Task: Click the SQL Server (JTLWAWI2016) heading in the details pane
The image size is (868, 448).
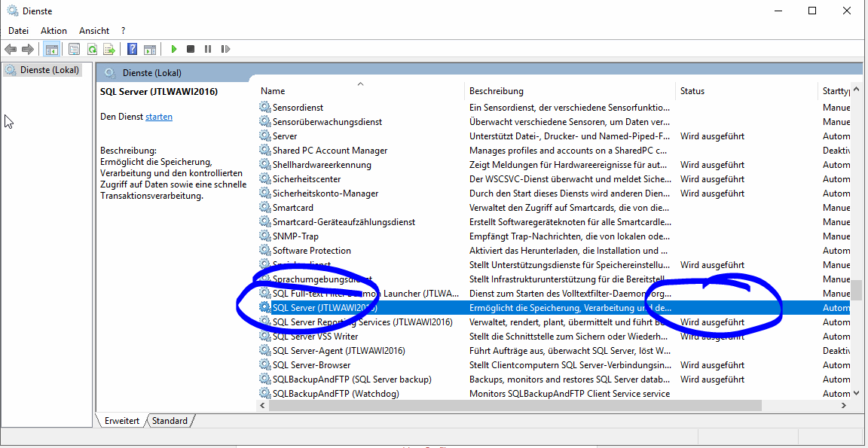Action: click(x=159, y=92)
